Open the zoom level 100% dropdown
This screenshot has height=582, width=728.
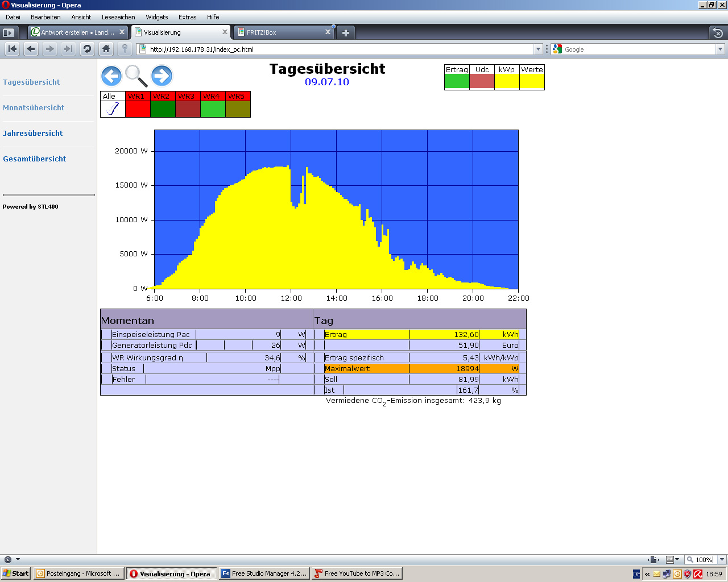[722, 560]
